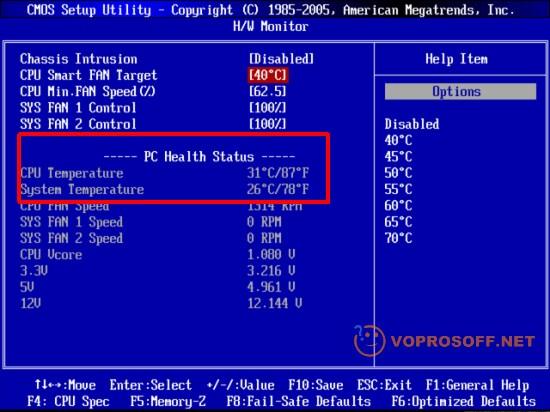Open the highlighted CPU Smart FAN Target value
The width and height of the screenshot is (550, 412).
[x=268, y=75]
